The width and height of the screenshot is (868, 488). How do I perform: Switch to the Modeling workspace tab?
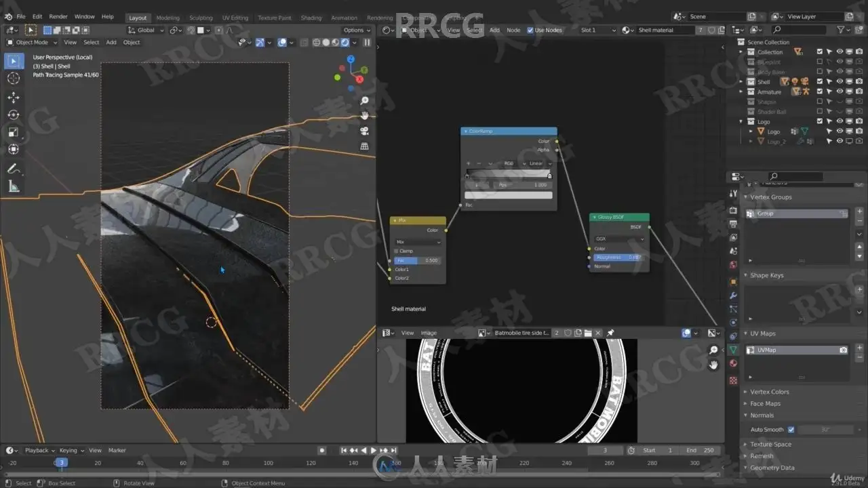(x=168, y=18)
